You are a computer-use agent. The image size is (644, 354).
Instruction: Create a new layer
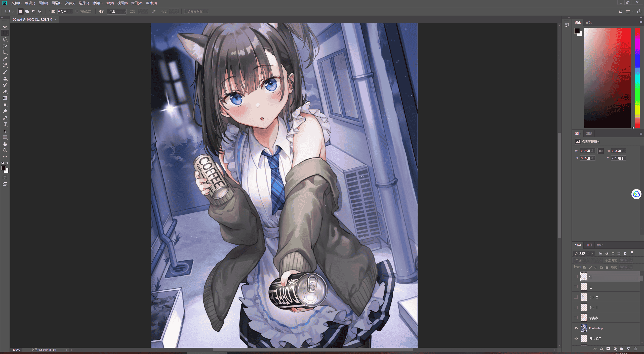[628, 349]
